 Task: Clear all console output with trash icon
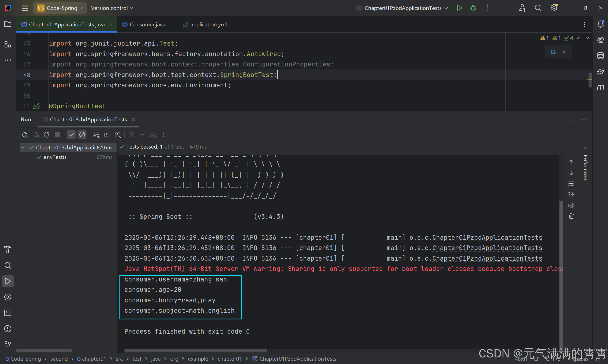[x=571, y=216]
